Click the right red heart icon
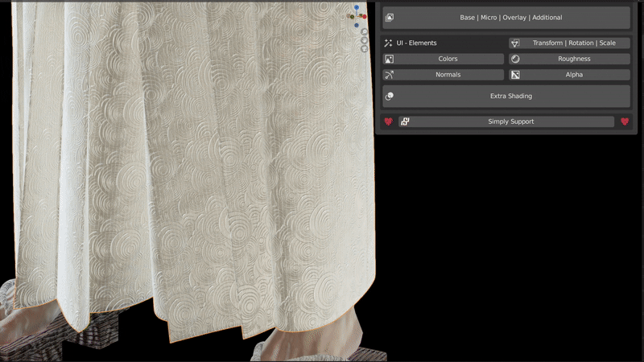Viewport: 644px width, 362px height. (x=624, y=121)
